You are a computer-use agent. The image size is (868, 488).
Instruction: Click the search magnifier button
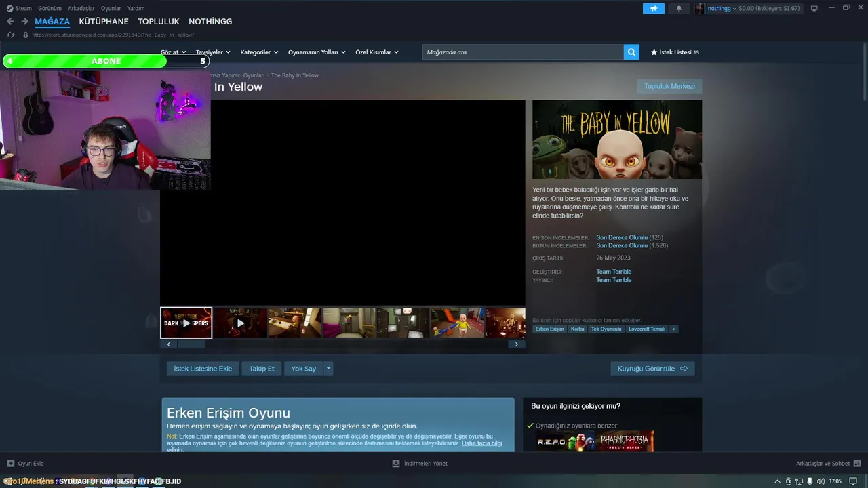point(631,52)
